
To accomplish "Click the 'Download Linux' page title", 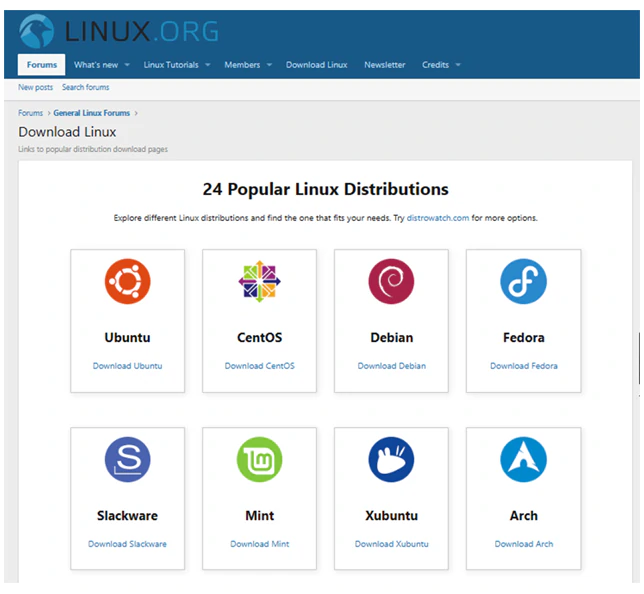I will pyautogui.click(x=67, y=132).
